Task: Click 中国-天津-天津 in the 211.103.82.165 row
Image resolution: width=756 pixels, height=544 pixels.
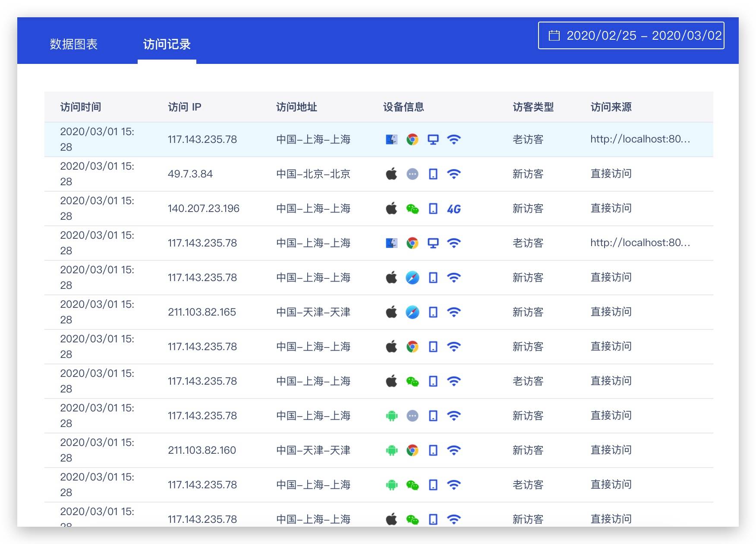Action: tap(313, 312)
